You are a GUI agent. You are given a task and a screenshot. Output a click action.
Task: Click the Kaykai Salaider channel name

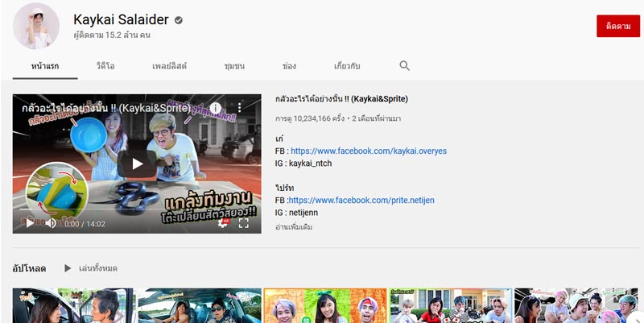pos(122,19)
